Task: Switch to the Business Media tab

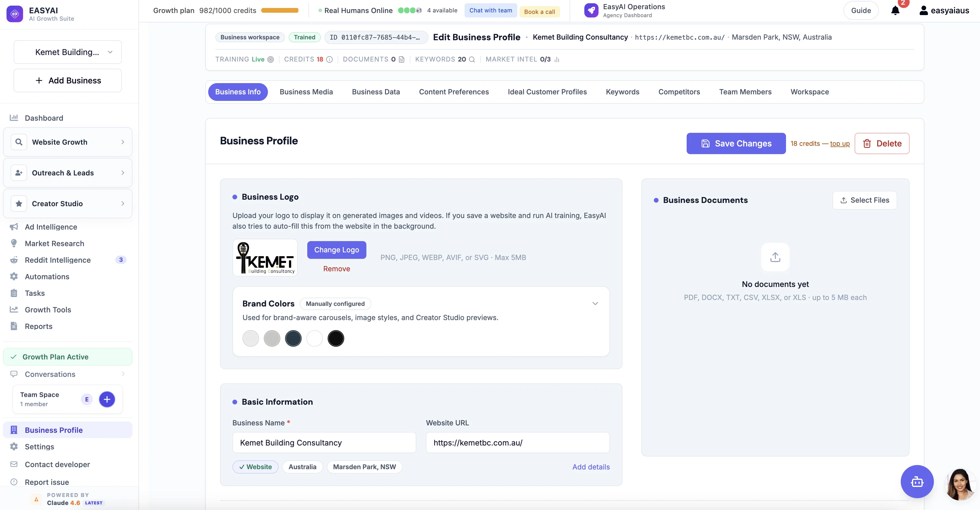Action: [x=306, y=92]
